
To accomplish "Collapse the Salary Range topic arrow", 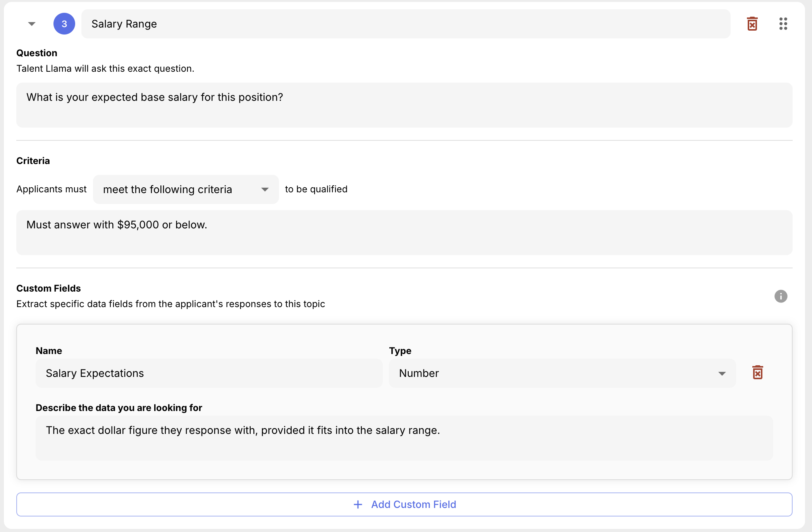I will pyautogui.click(x=32, y=24).
